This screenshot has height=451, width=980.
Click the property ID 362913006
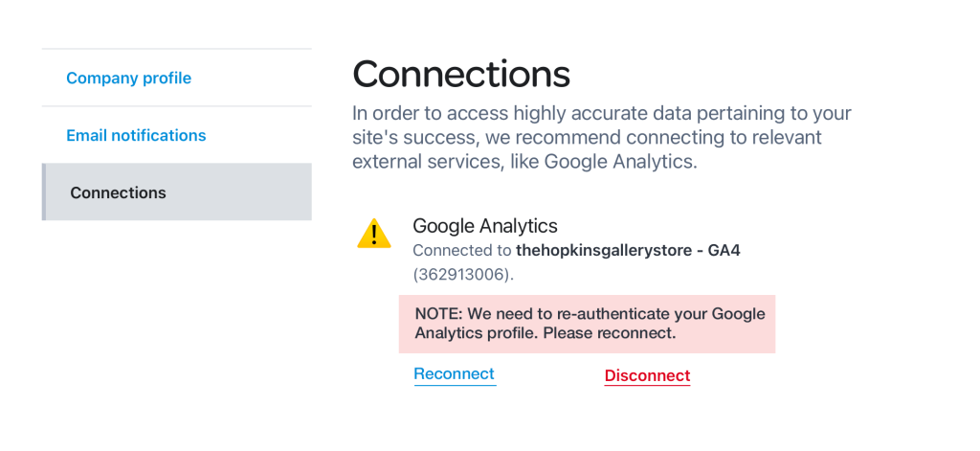[462, 275]
